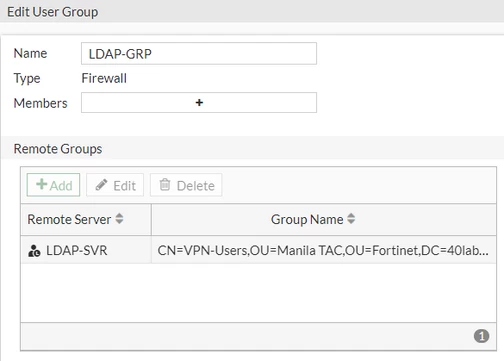Click the Type label
The image size is (504, 361).
tap(27, 79)
